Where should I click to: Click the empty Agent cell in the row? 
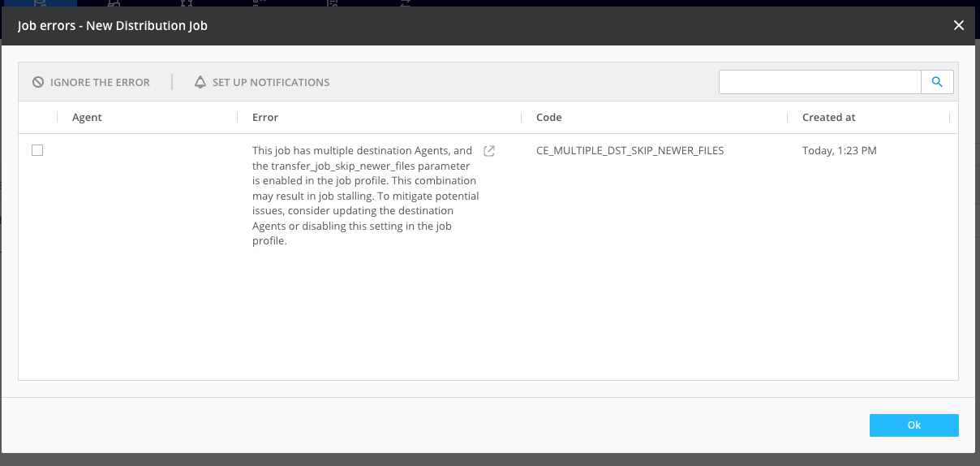click(x=146, y=151)
